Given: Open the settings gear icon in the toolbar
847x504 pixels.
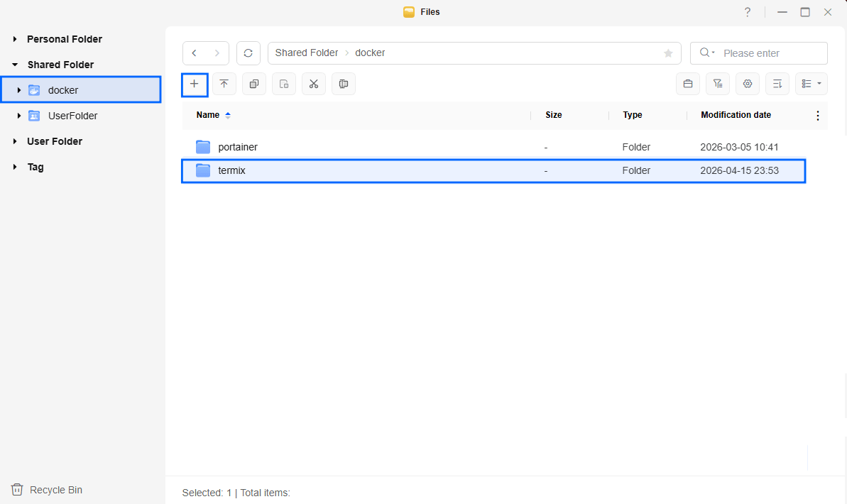Looking at the screenshot, I should click(748, 84).
